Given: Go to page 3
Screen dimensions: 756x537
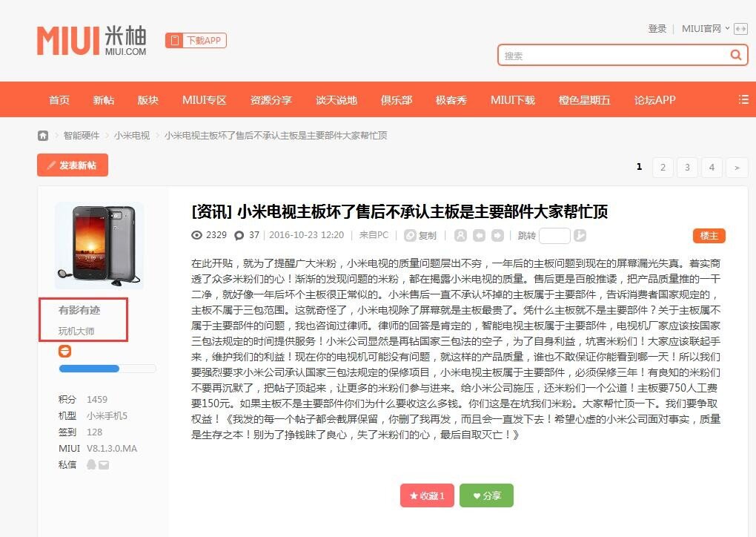Looking at the screenshot, I should pos(687,168).
